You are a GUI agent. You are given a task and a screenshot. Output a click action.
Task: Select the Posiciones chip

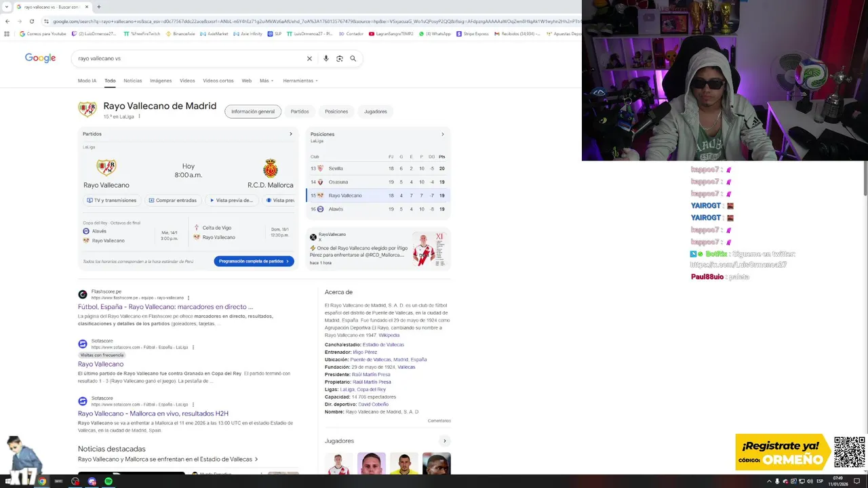coord(336,111)
